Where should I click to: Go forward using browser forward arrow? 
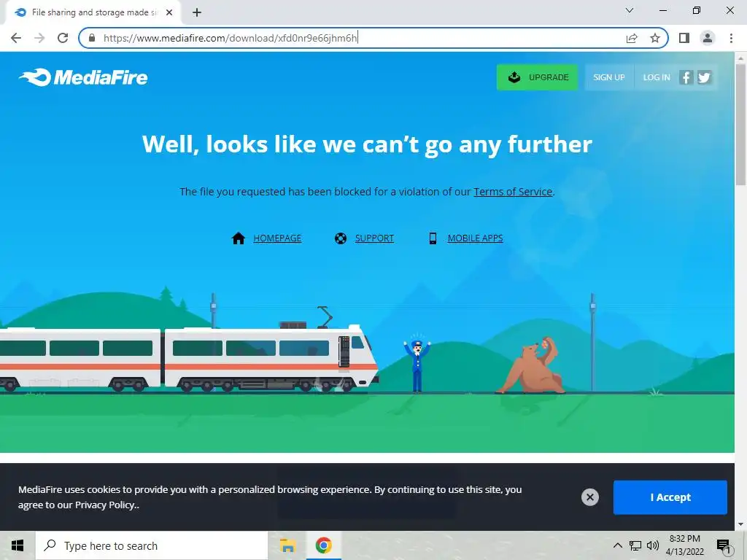(x=39, y=38)
